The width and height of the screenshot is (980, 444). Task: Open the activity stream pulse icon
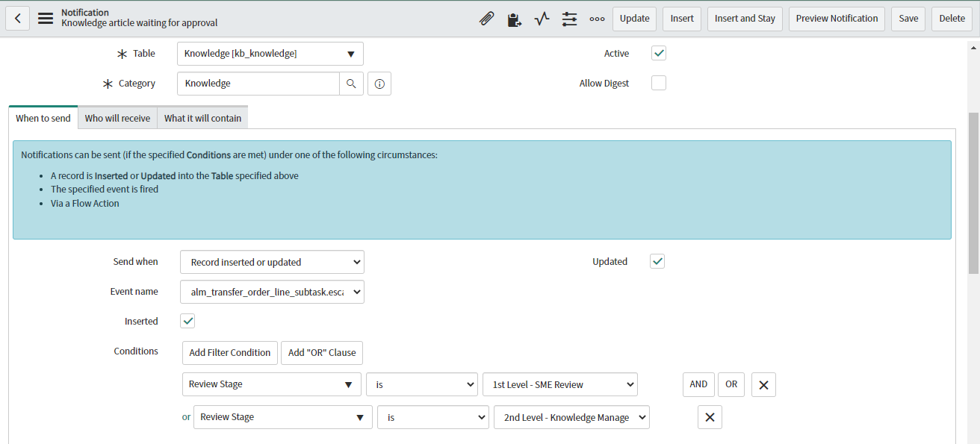[542, 19]
